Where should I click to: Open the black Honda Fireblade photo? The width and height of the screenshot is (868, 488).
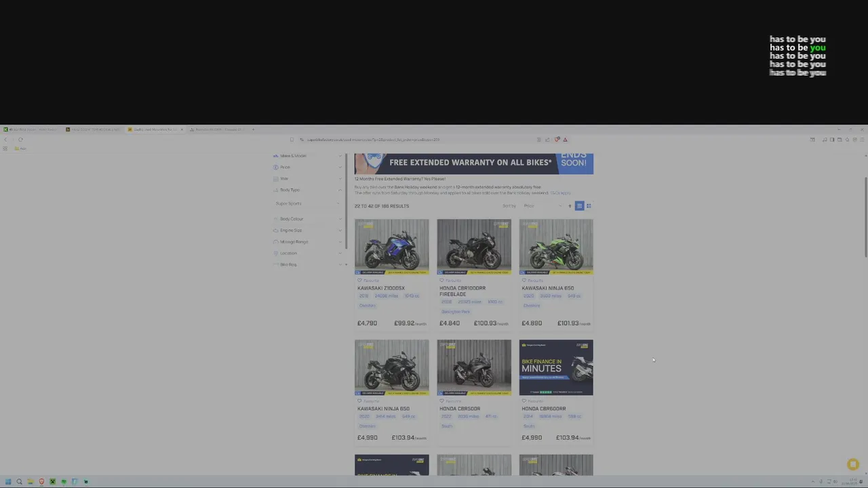pyautogui.click(x=474, y=247)
